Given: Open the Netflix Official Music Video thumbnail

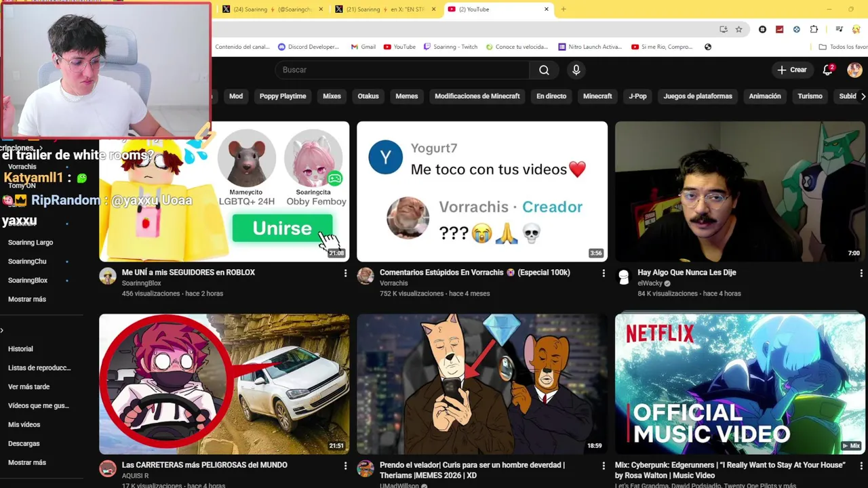Looking at the screenshot, I should click(740, 384).
